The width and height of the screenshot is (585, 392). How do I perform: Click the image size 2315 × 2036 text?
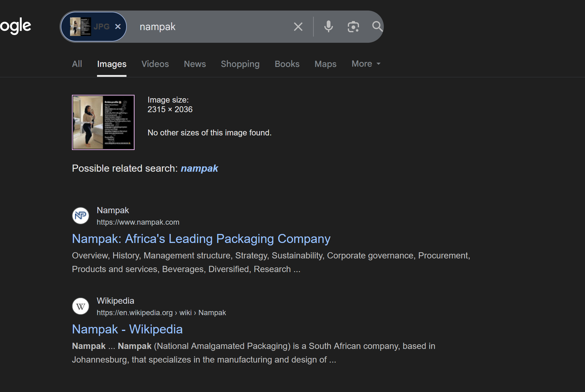coord(170,105)
